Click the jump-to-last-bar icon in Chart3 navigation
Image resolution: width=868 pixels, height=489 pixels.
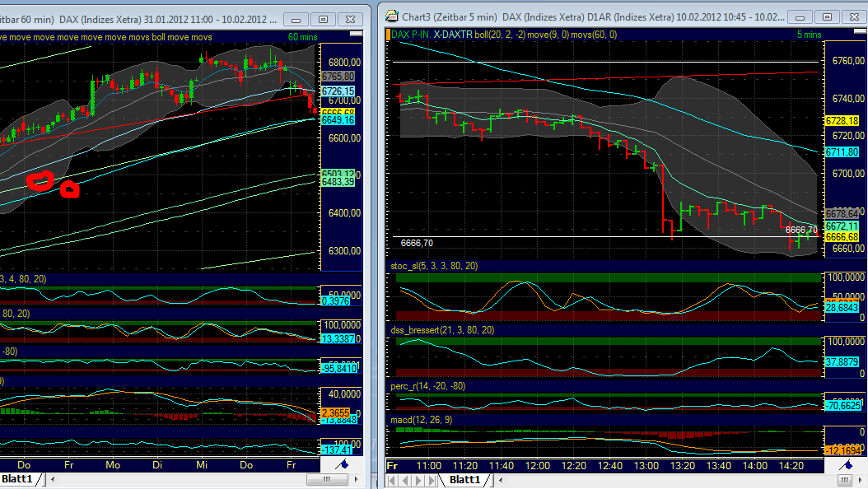point(431,480)
